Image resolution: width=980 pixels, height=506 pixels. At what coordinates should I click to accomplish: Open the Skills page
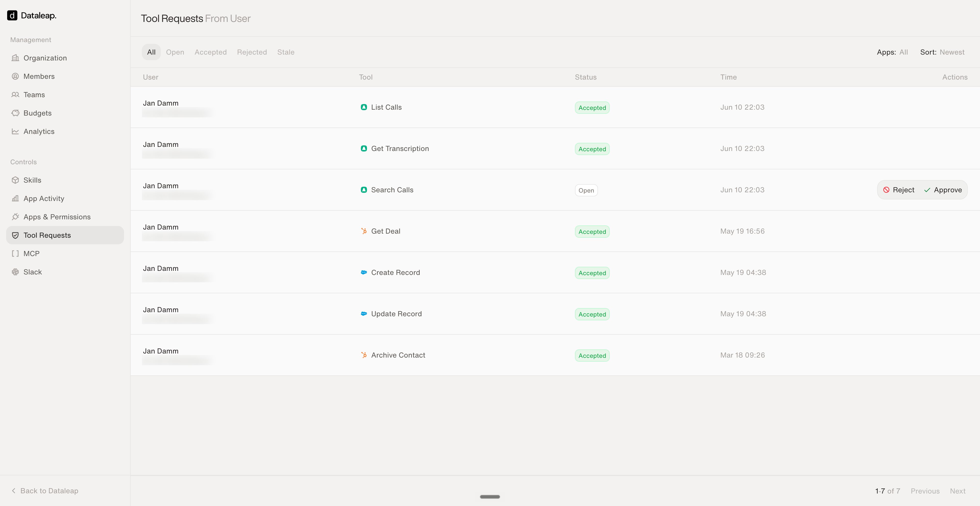(65, 180)
